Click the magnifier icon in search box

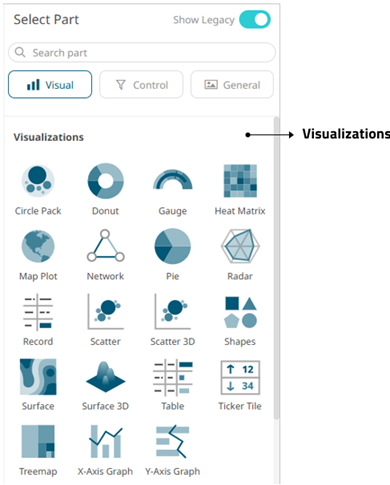pos(20,52)
